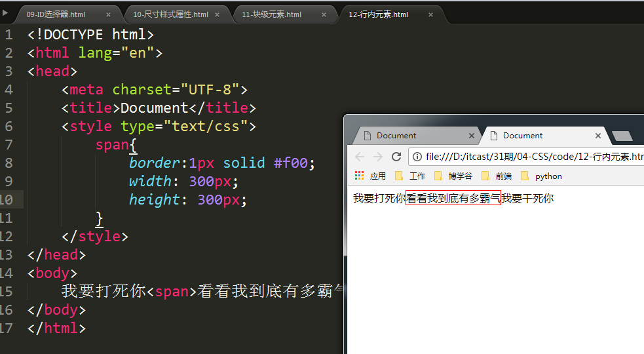Open a new Chrome tab
The height and width of the screenshot is (354, 644).
tap(622, 136)
